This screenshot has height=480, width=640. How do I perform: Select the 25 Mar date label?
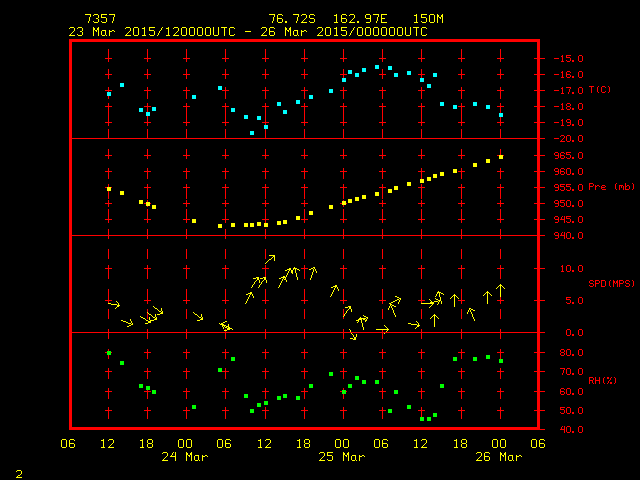click(x=342, y=457)
